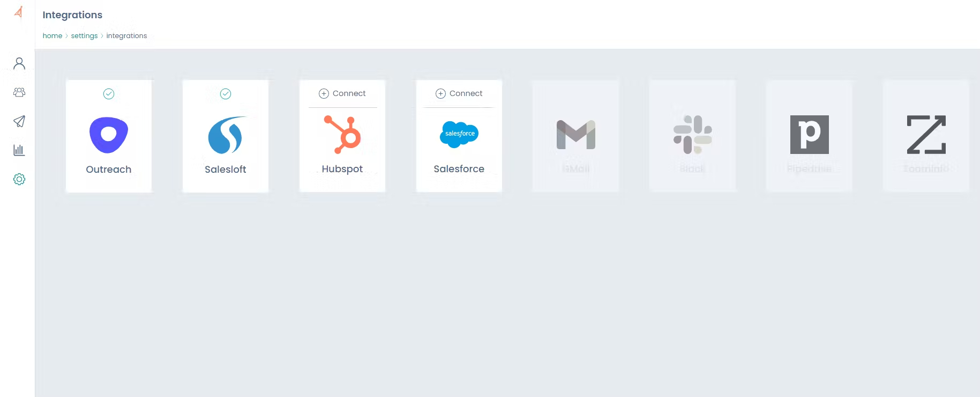
Task: Go to the home breadcrumb link
Action: (x=53, y=35)
